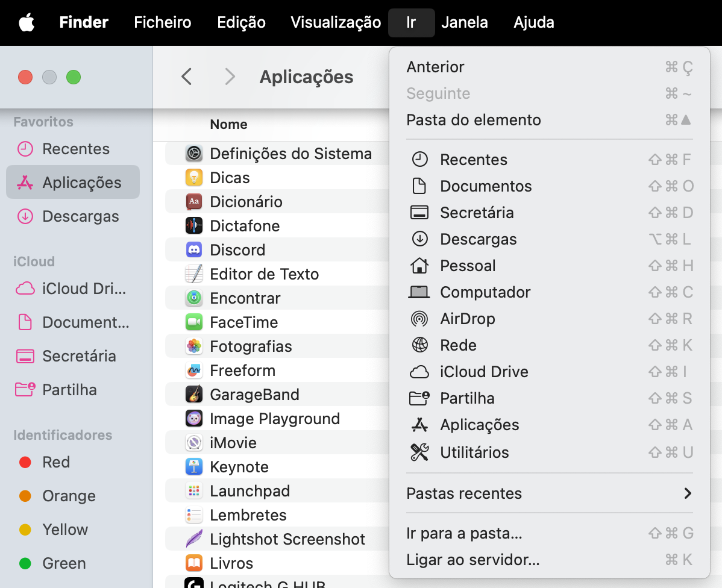Select Utilitários from the open menu

coord(473,452)
